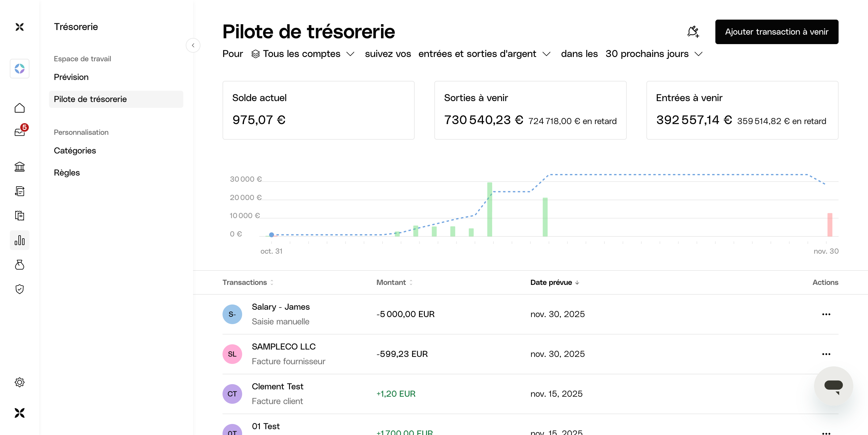Go to Prévision menu item
The width and height of the screenshot is (868, 435).
coord(71,77)
